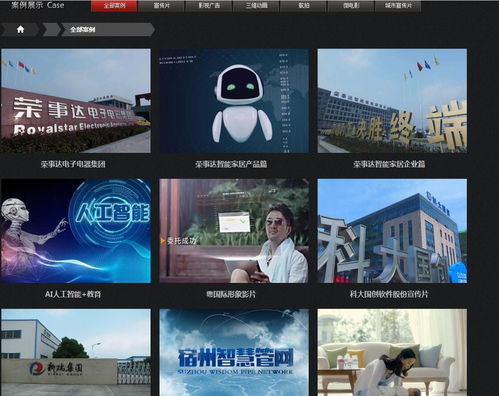The width and height of the screenshot is (499, 396).
Task: Open the 宿州智慧管网 thumbnail
Action: 234,352
